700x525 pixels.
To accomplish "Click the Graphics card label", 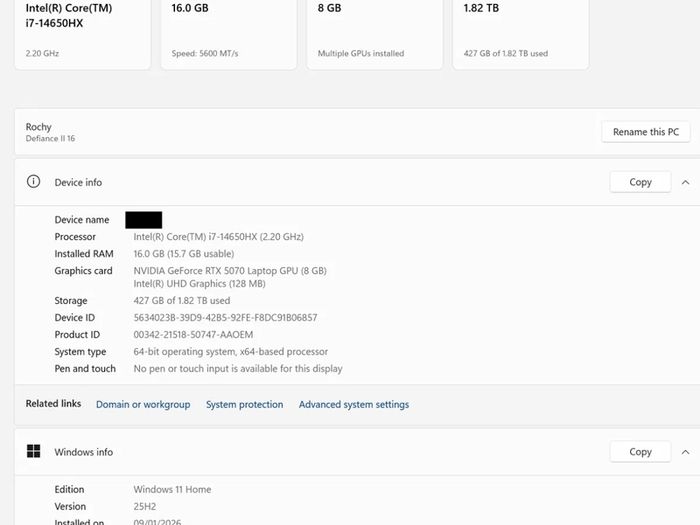I will click(x=83, y=271).
